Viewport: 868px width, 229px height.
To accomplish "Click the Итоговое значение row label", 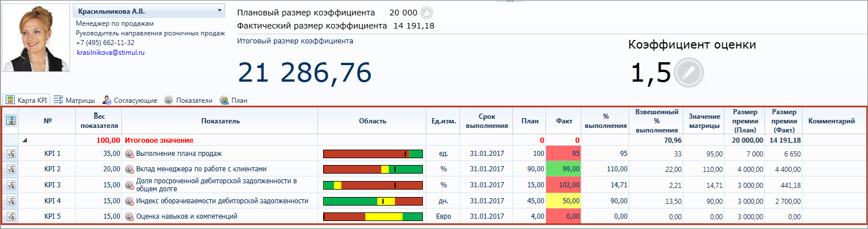I will (x=159, y=140).
